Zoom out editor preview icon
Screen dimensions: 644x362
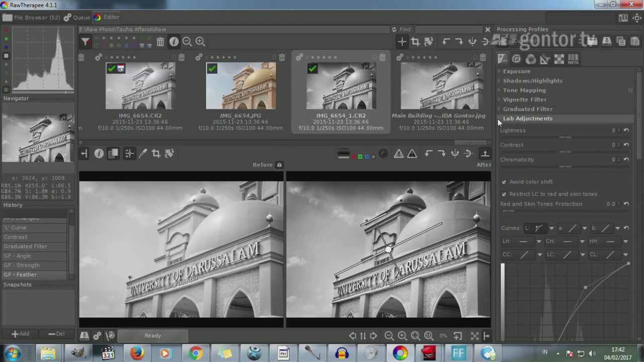coord(389,336)
